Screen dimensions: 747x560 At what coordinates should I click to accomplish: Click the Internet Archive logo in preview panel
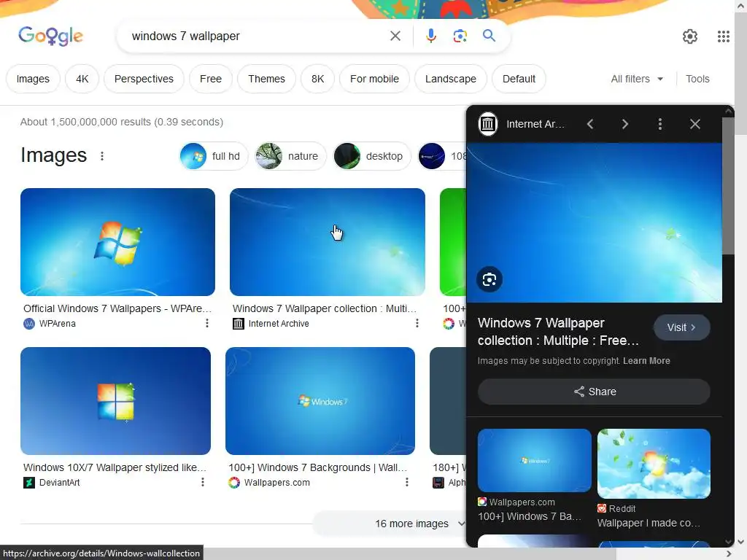(x=488, y=124)
